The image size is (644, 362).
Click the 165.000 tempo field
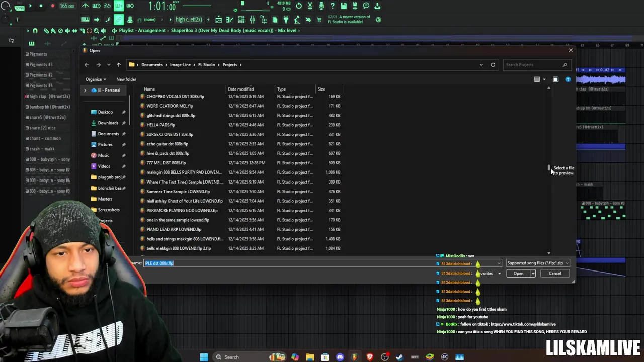coord(67,6)
